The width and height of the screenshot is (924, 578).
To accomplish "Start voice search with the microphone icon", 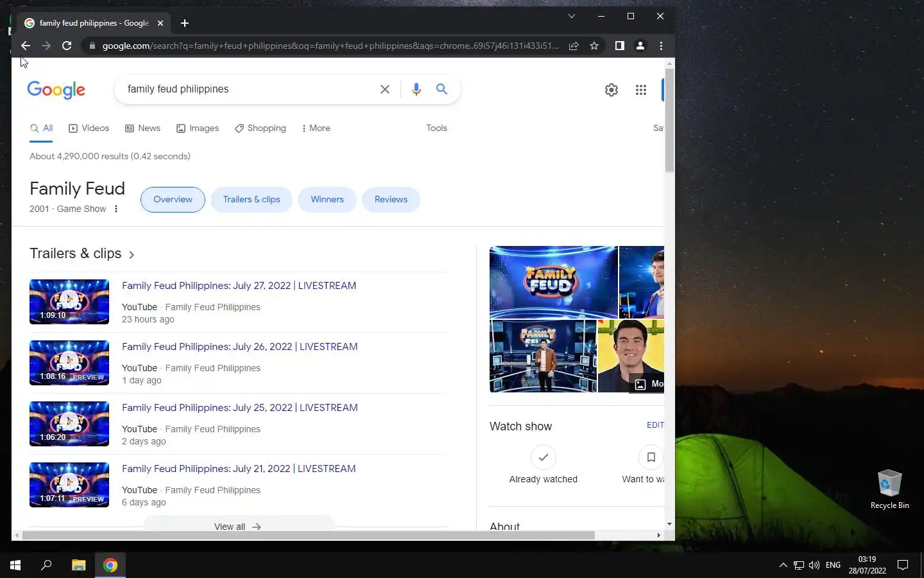I will (416, 89).
